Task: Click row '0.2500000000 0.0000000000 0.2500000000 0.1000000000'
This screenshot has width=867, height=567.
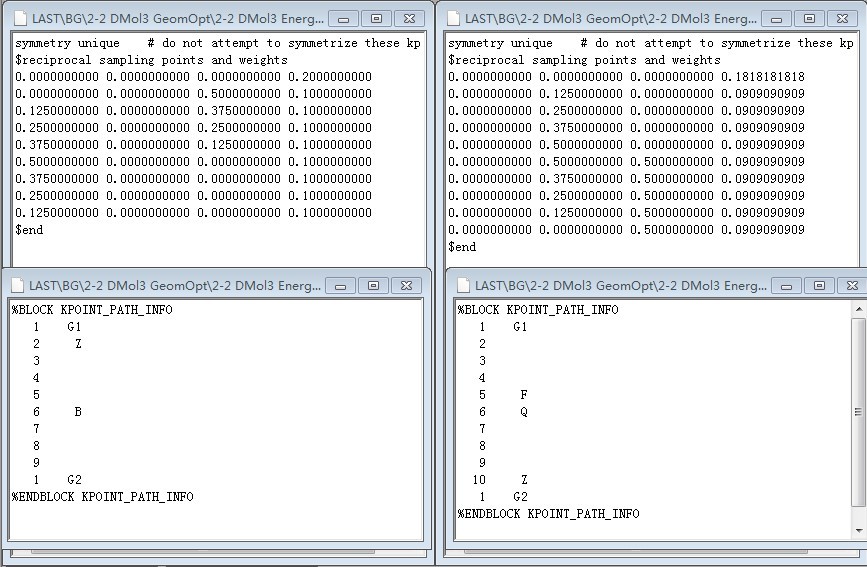Action: pos(194,128)
